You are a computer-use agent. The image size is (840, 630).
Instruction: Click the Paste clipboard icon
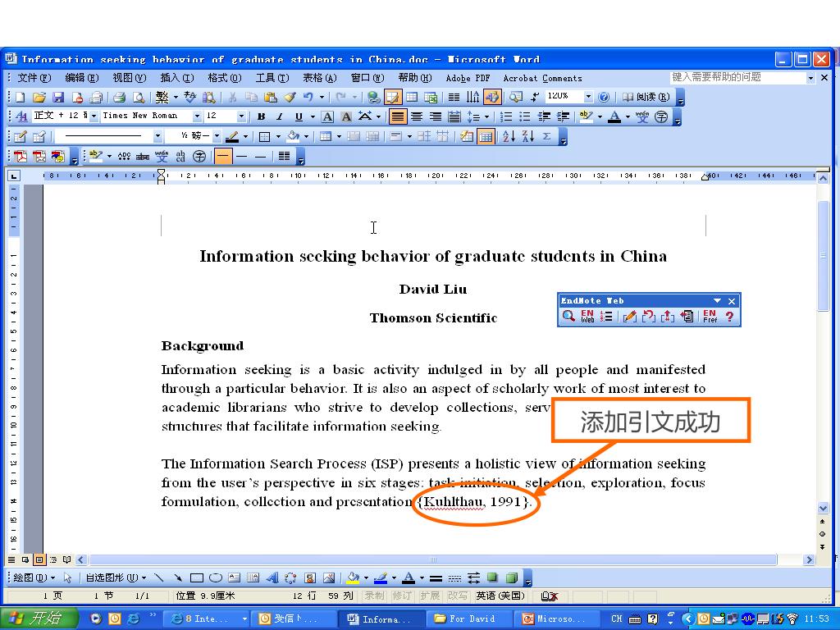[x=271, y=97]
